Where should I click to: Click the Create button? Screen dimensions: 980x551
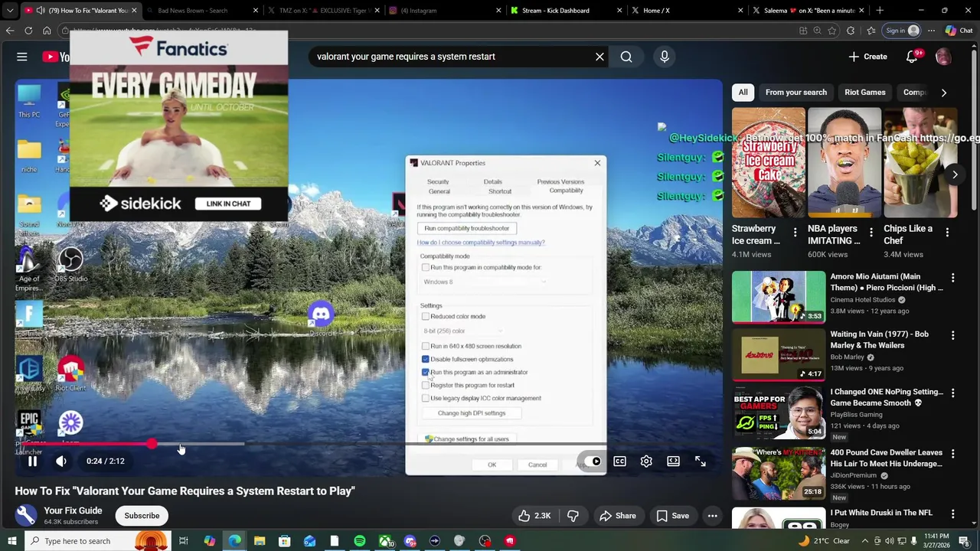867,57
